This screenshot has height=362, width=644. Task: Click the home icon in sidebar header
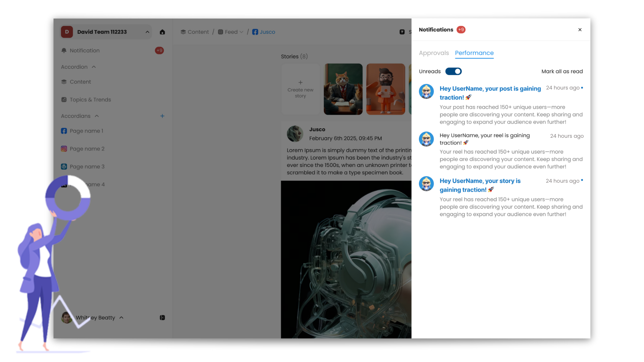point(162,32)
